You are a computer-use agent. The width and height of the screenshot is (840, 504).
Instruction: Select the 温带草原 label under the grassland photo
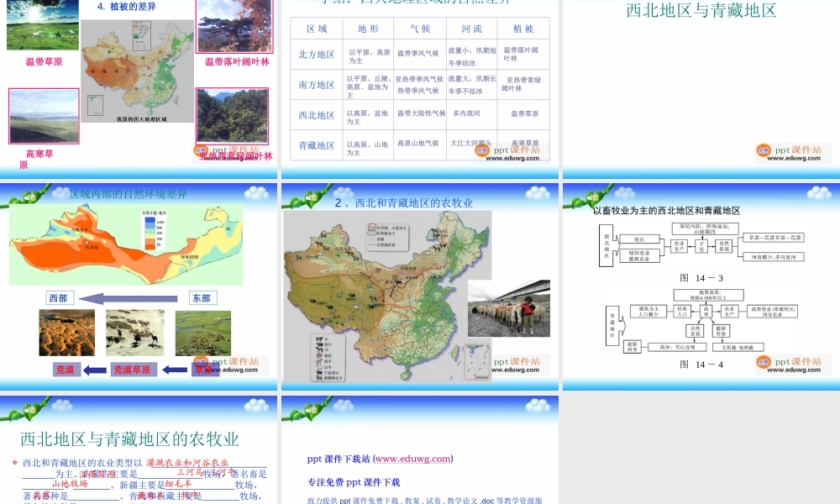(x=44, y=61)
